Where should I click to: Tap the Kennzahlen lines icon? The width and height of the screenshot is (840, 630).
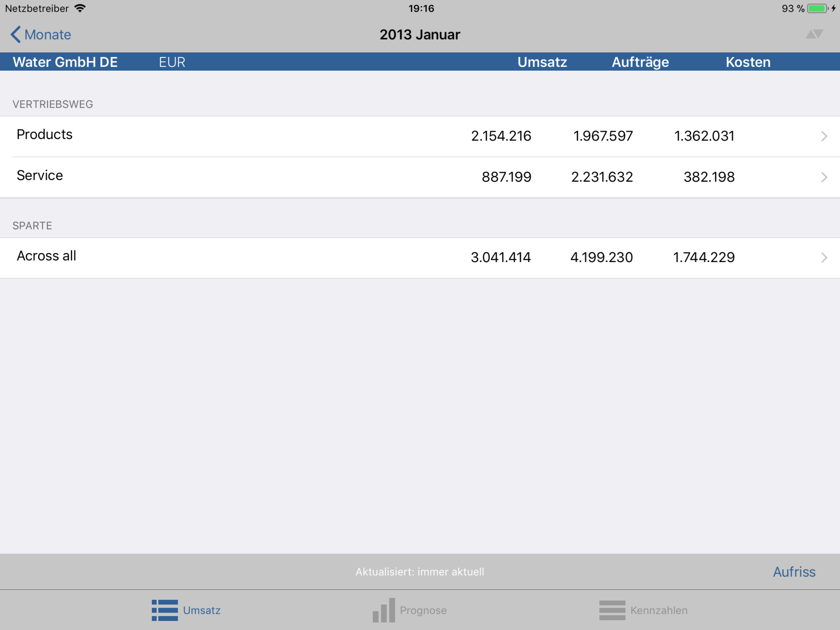pos(612,610)
